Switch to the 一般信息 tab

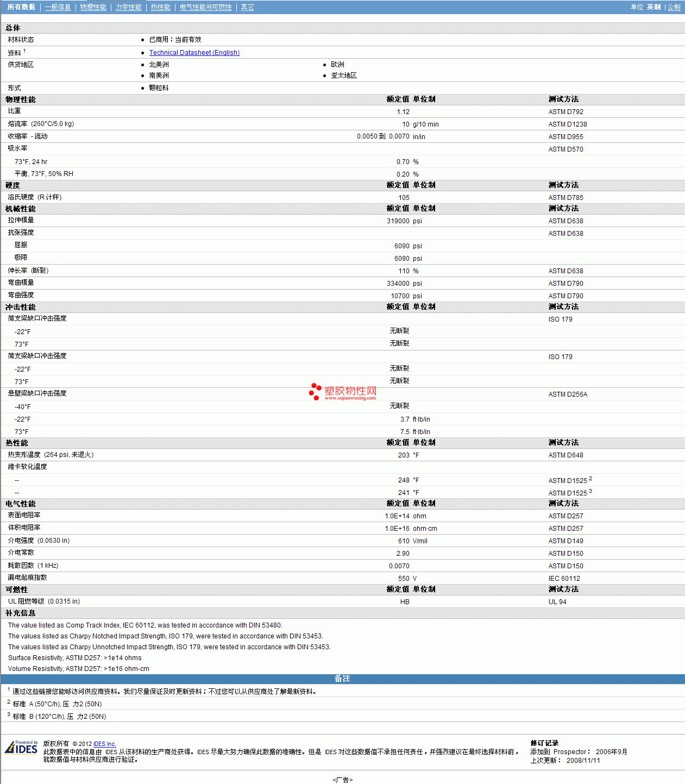(x=58, y=7)
